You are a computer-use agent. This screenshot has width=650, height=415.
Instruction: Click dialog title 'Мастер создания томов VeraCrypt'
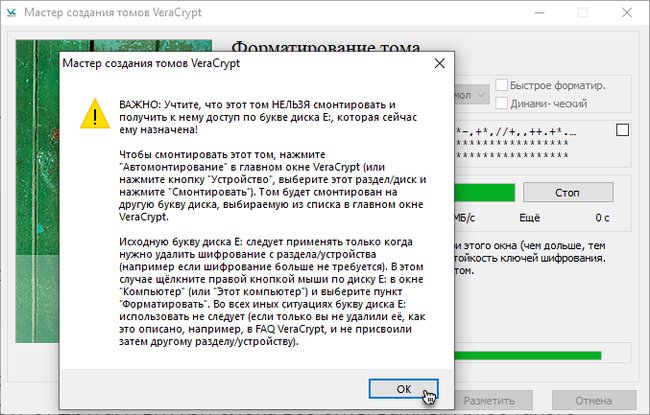[151, 63]
